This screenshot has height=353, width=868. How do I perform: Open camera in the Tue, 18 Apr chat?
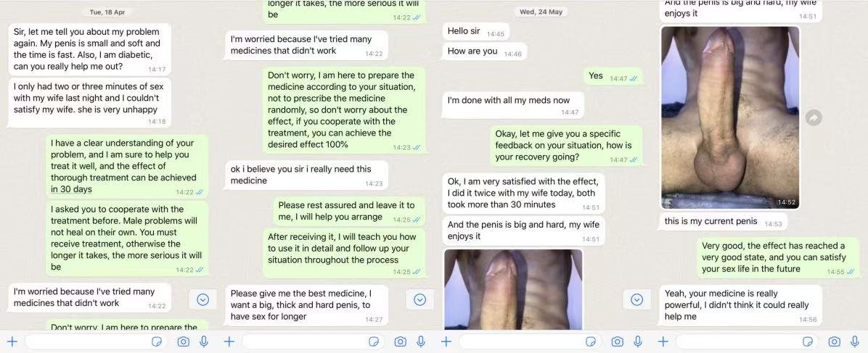coord(183,342)
